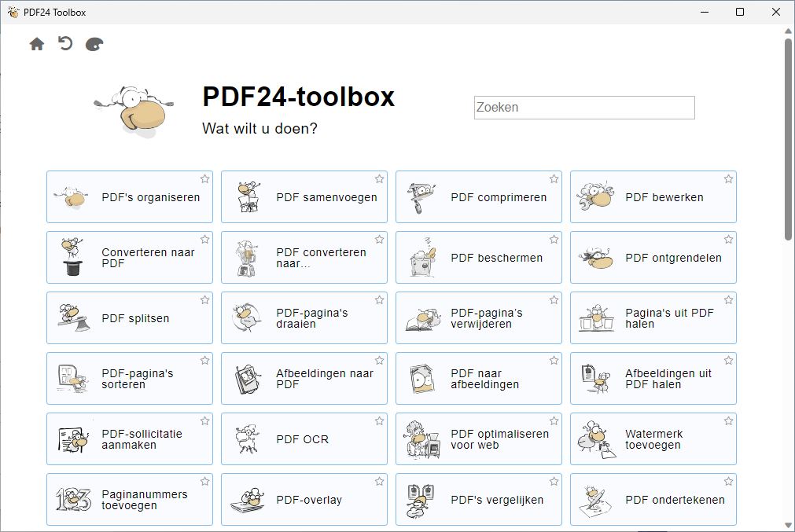The image size is (795, 532).
Task: Toggle star on PDF-overlay tile
Action: click(379, 482)
